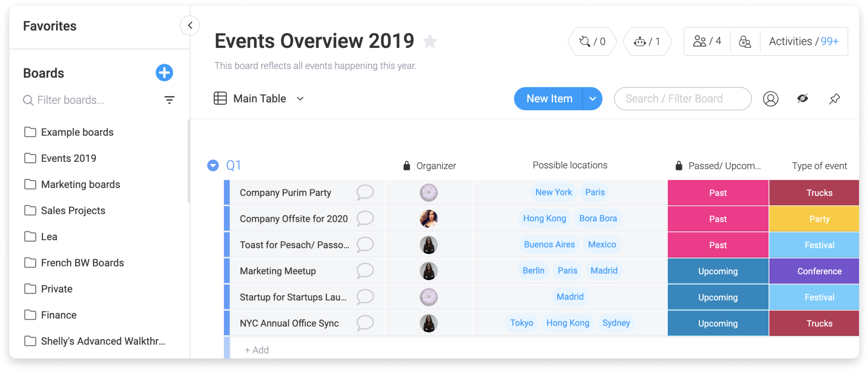Click the pin icon in the toolbar
This screenshot has height=371, width=868.
(834, 99)
